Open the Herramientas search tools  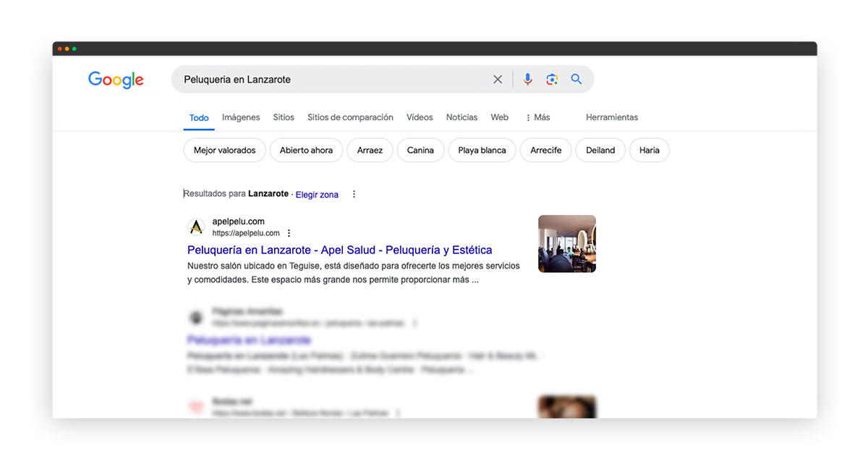(612, 117)
